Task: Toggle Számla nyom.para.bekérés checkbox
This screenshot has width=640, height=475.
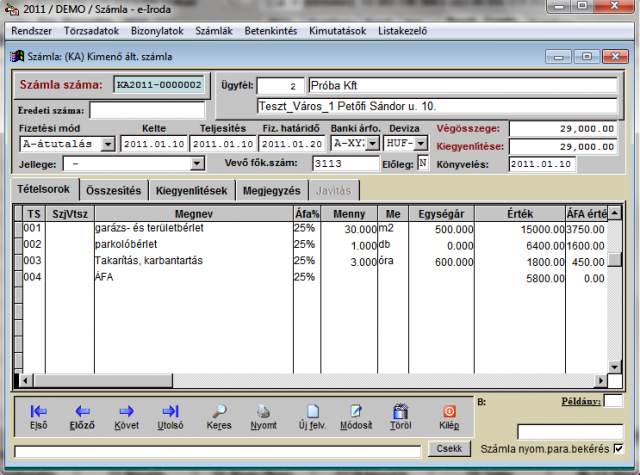Action: point(617,447)
